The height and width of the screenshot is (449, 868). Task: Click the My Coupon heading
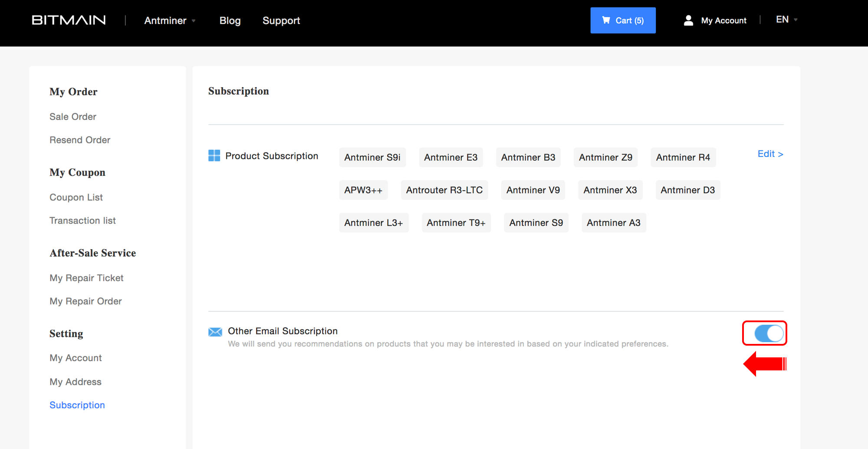77,172
